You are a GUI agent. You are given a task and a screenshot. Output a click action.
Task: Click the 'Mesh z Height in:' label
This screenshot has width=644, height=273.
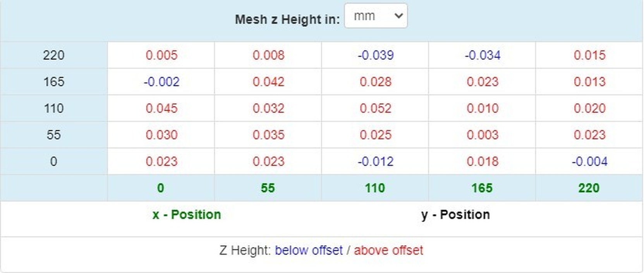click(x=287, y=19)
